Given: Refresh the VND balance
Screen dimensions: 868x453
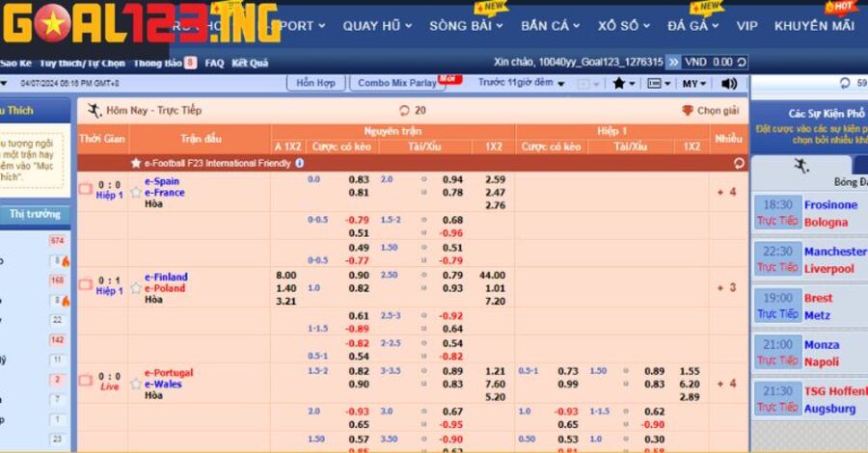Looking at the screenshot, I should point(742,62).
